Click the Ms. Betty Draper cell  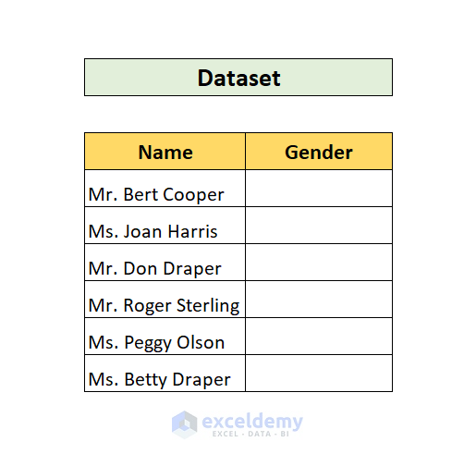pos(165,374)
